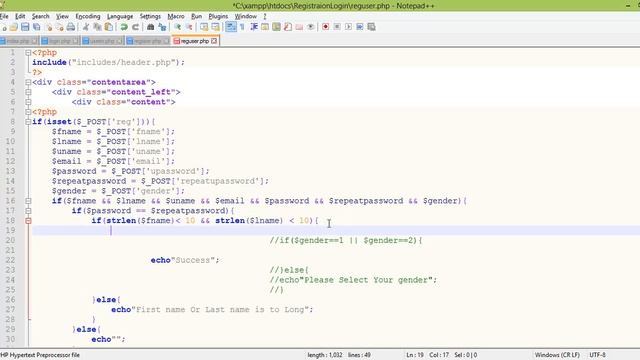Redo the edit with the Redo arrow icon
Screen dimensions: 640x360
pyautogui.click(x=136, y=27)
